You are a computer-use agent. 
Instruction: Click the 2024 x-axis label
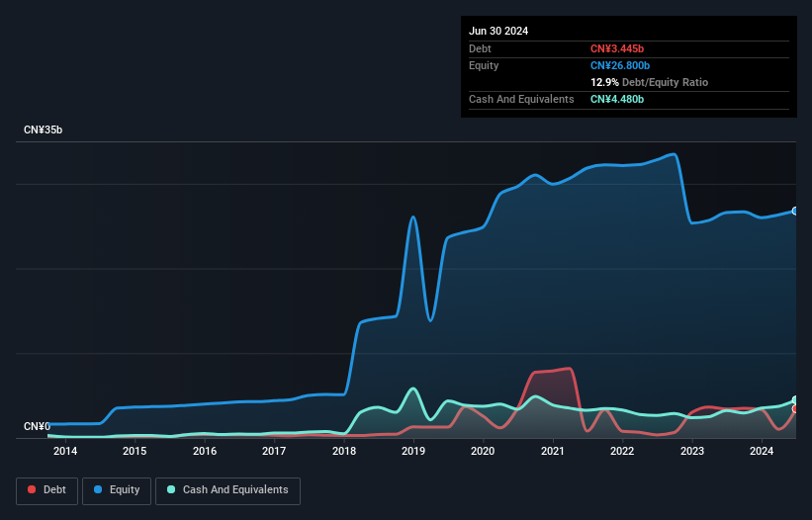762,451
